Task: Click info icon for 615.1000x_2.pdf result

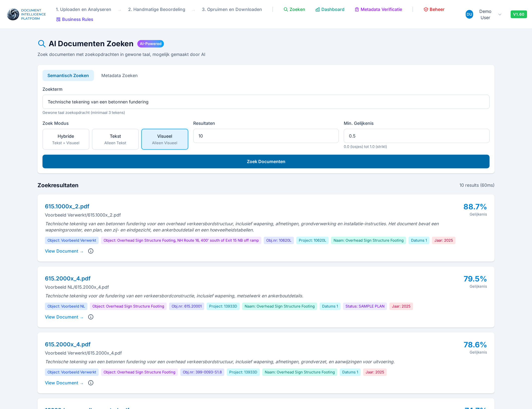Action: click(x=91, y=251)
